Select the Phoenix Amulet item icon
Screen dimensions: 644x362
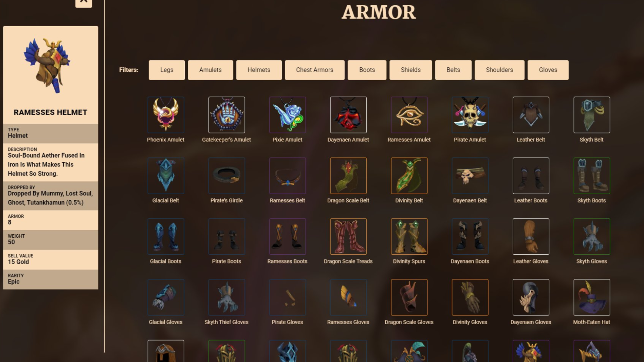coord(166,115)
